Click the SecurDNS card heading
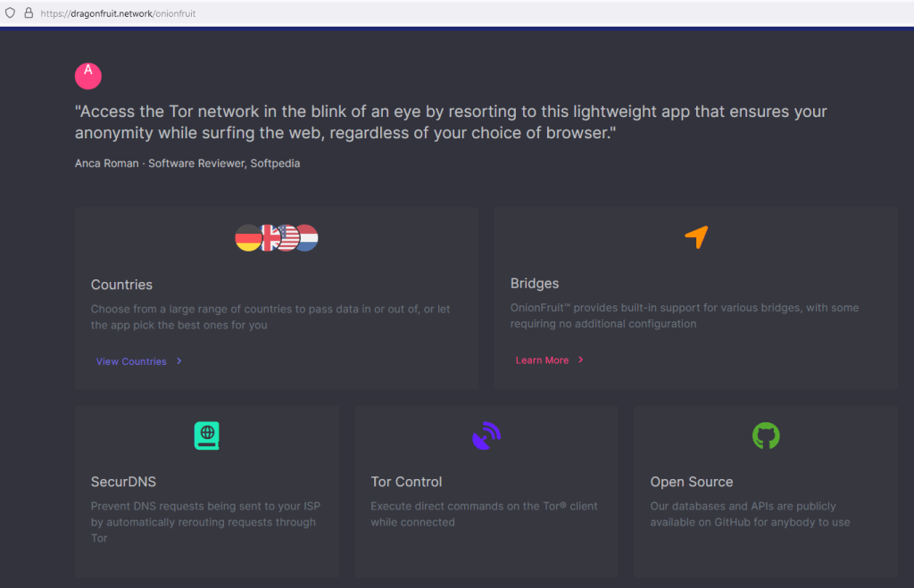 point(123,482)
